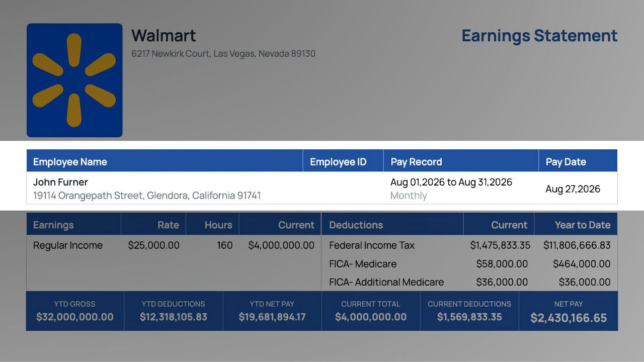Viewport: 644px width, 362px height.
Task: Select the FICA- Additional Medicare label
Action: pyautogui.click(x=386, y=282)
